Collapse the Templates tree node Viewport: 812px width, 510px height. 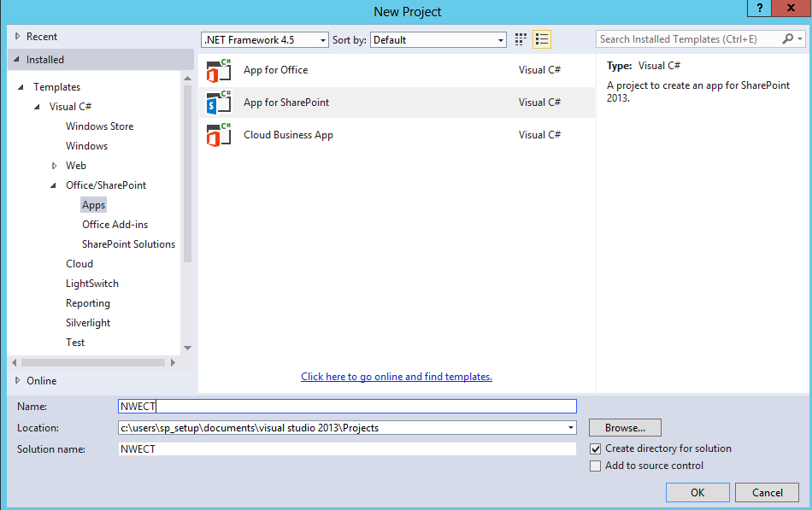[x=21, y=87]
